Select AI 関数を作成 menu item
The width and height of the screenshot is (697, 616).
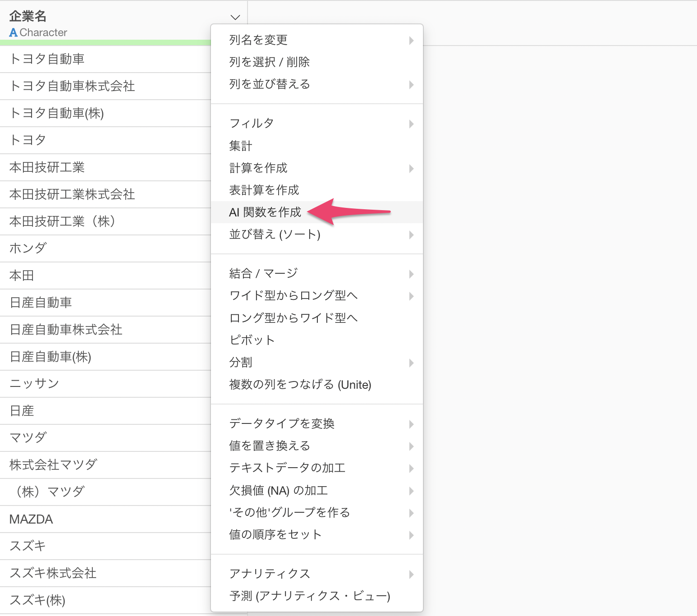tap(265, 212)
